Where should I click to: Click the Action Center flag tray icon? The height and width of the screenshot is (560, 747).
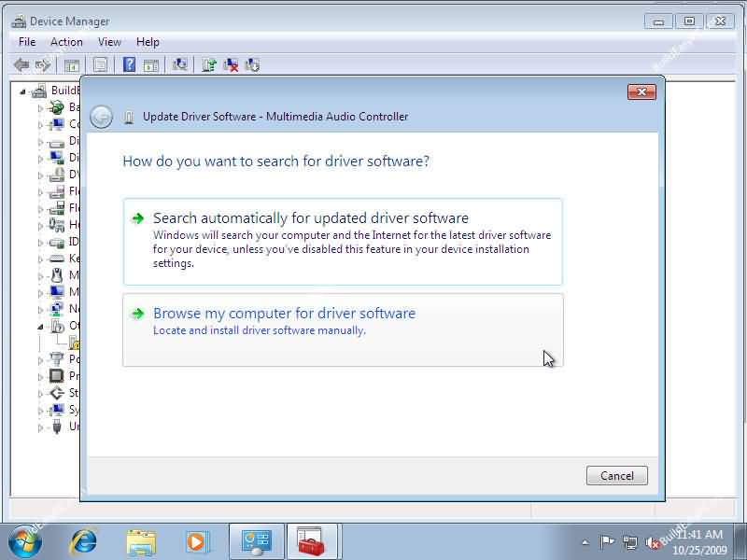coord(606,542)
